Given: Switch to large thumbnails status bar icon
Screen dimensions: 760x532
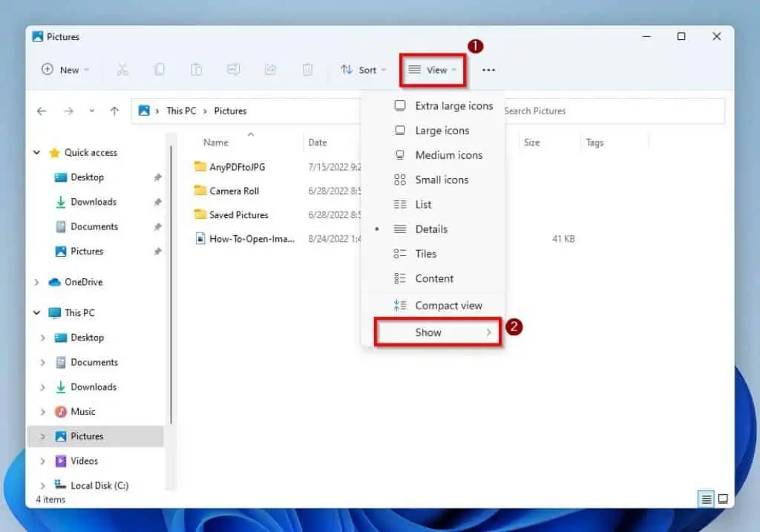Looking at the screenshot, I should pos(723,499).
